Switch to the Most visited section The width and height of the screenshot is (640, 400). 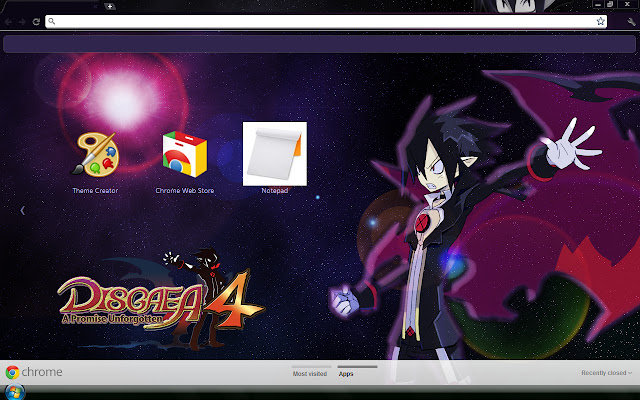310,373
